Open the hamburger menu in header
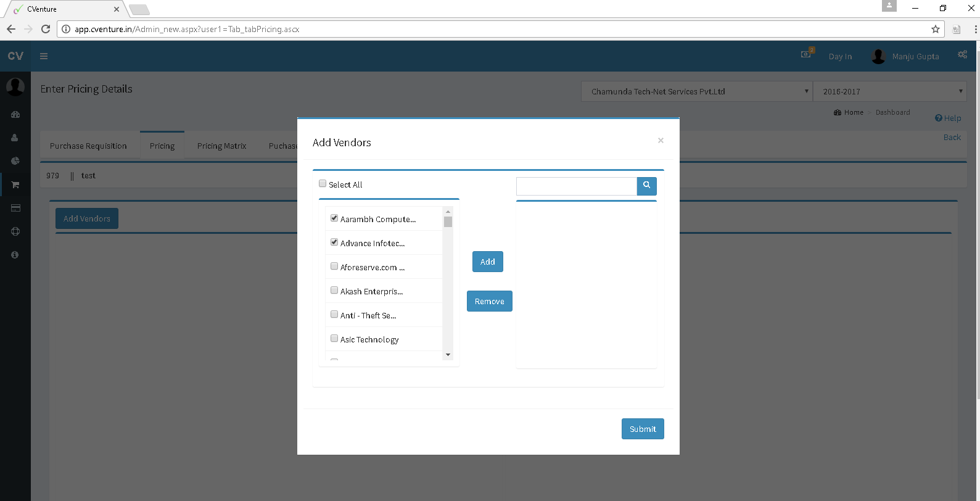Screen dimensions: 980x501 (44, 56)
